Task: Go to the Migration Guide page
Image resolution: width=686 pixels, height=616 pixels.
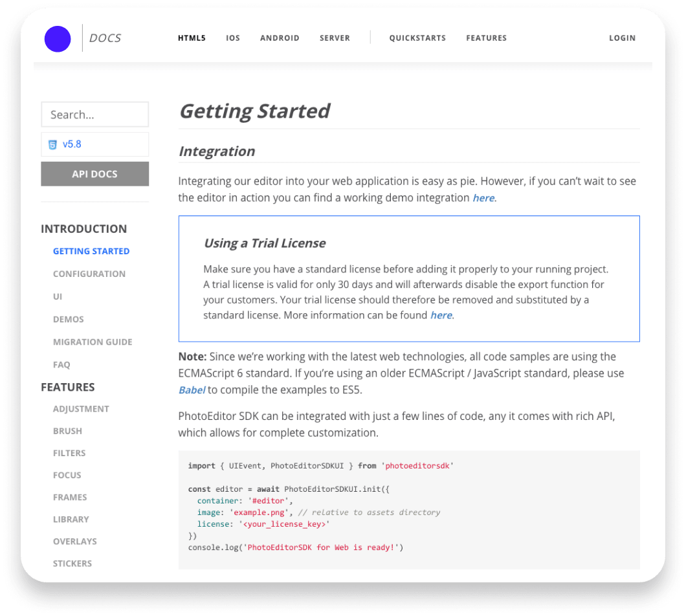Action: click(93, 342)
